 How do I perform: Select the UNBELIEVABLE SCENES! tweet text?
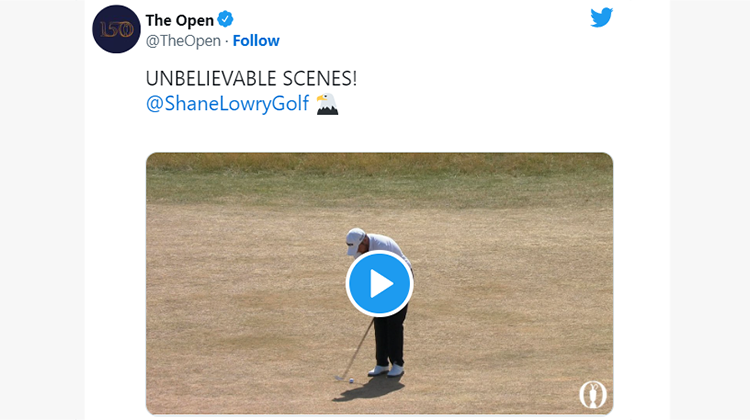[251, 78]
